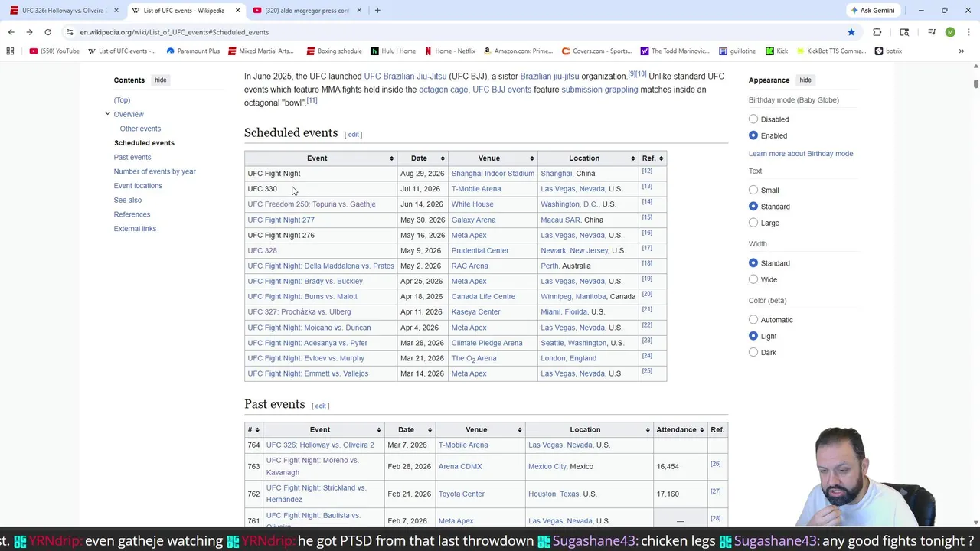Screen dimensions: 980x551
Task: Sort scheduled events by Venue column
Action: (493, 158)
